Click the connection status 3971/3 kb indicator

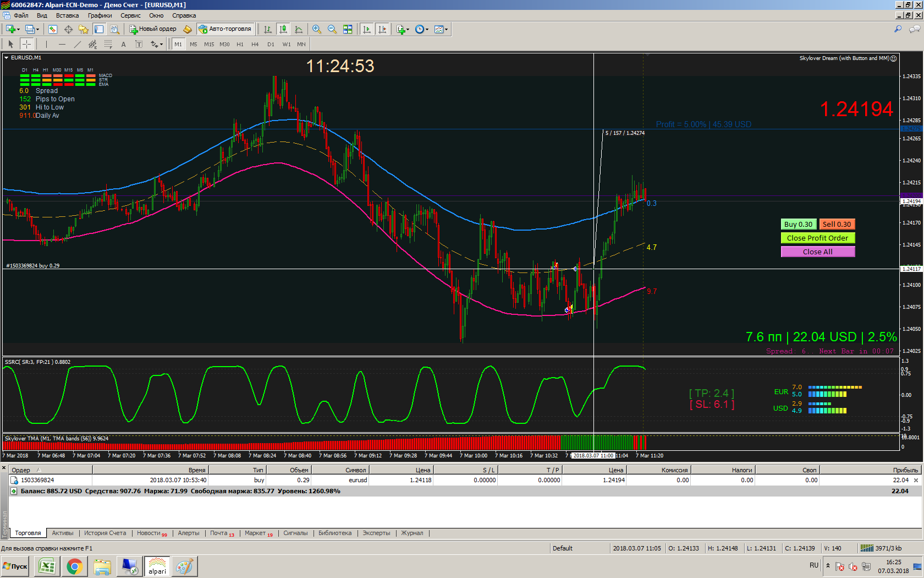click(881, 548)
